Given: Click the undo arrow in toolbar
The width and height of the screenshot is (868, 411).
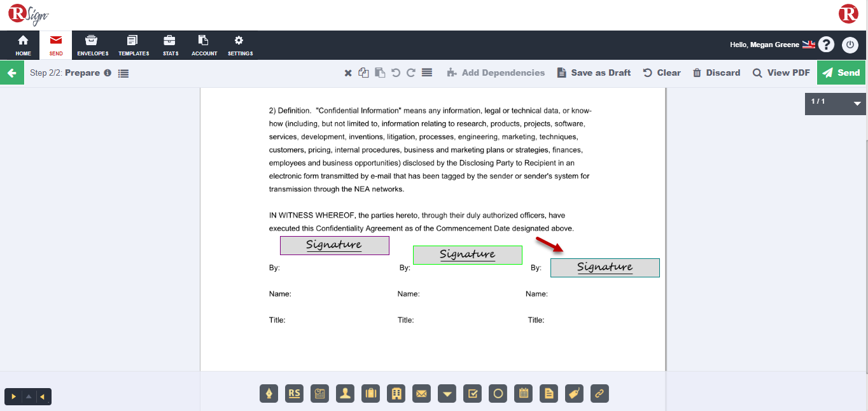Looking at the screenshot, I should pos(396,73).
